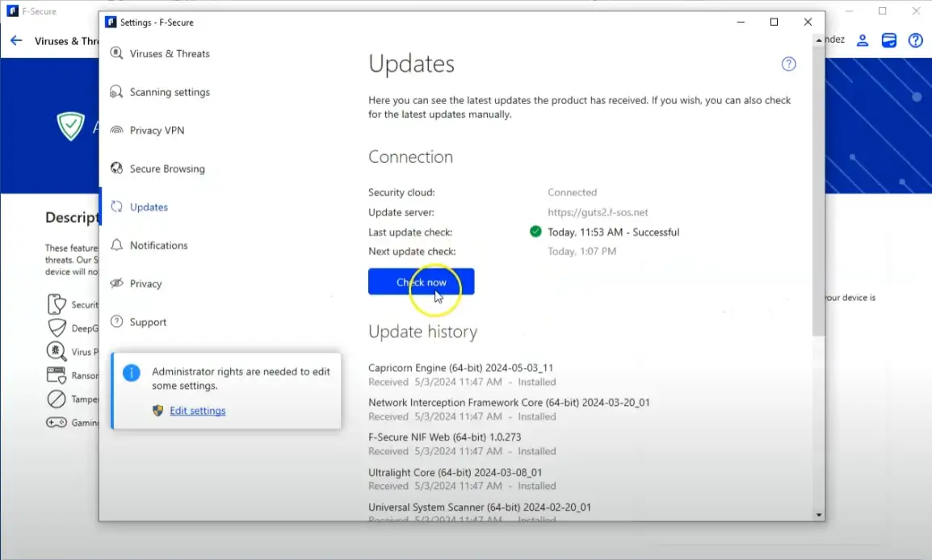Image resolution: width=932 pixels, height=560 pixels.
Task: Click the user account icon in main window
Action: pos(863,40)
